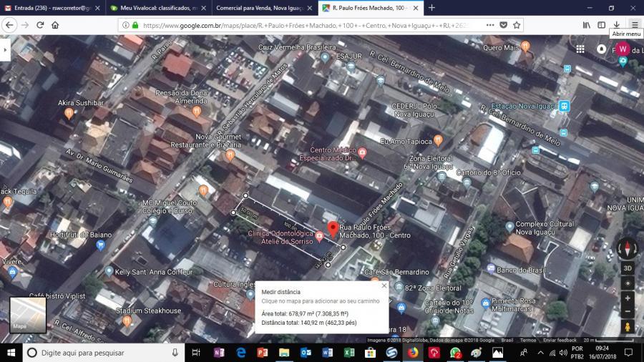Screen dimensions: 644x362
Task: Open the Firefox hamburger menu
Action: click(634, 24)
